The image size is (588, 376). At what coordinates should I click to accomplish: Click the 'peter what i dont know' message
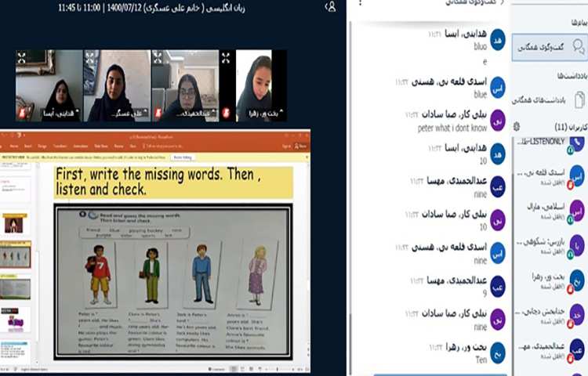point(446,125)
